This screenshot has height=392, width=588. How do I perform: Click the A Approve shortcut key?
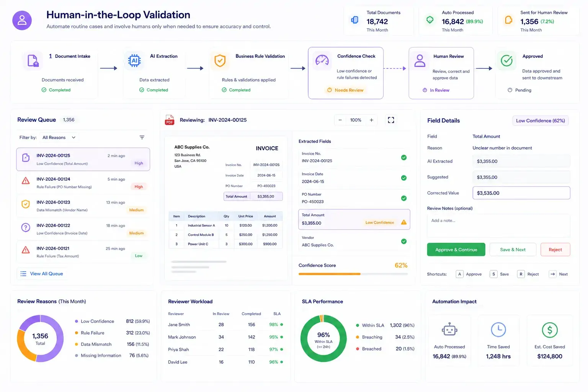[459, 274]
